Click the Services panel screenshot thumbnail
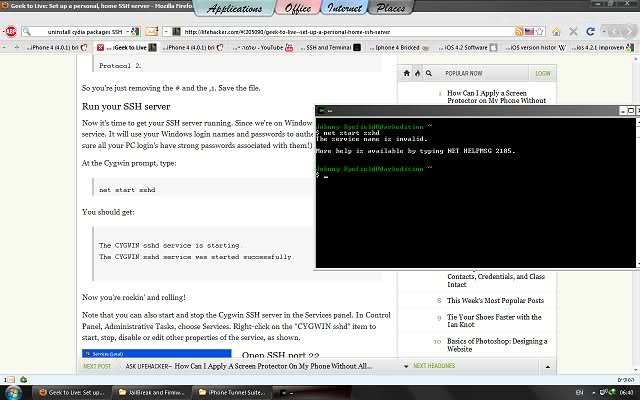640x400 pixels. (156, 353)
